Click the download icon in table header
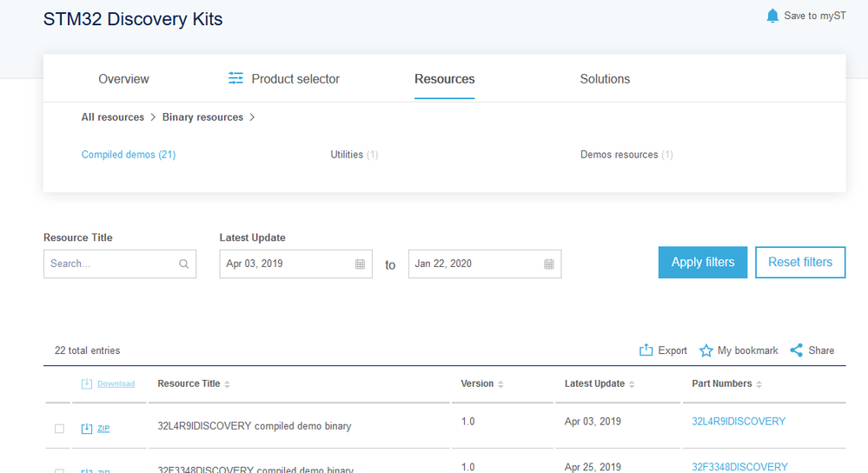The height and width of the screenshot is (473, 868). tap(87, 383)
